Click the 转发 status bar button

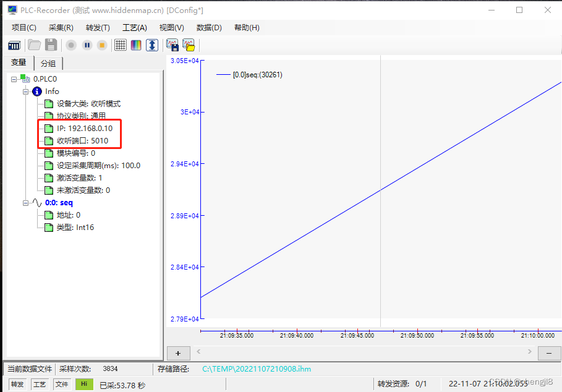[x=17, y=385]
